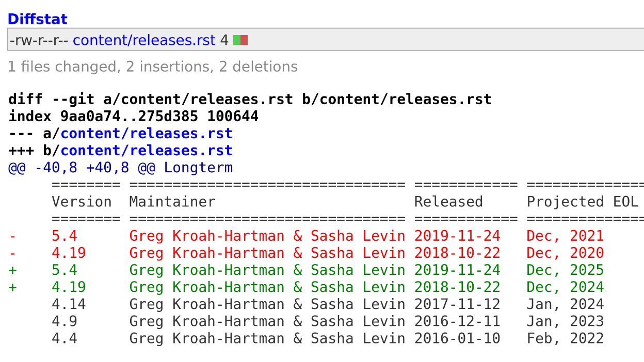This screenshot has height=362, width=644.
Task: Click the diff --git header line
Action: [248, 98]
